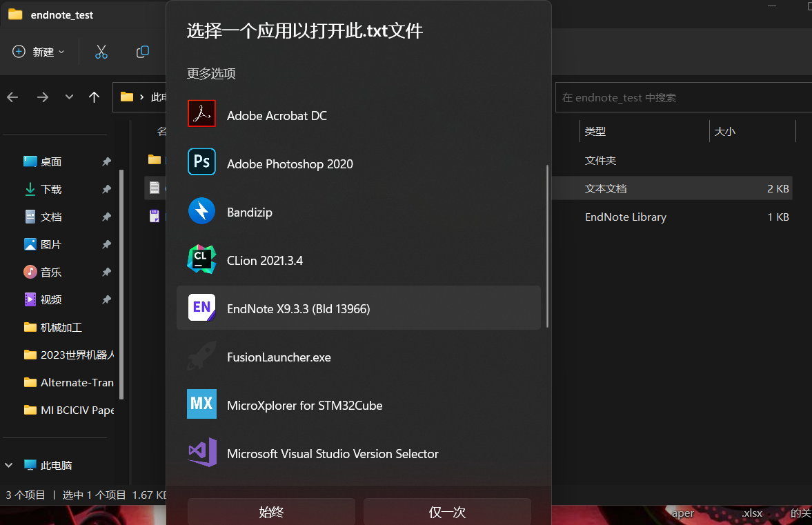Open recent locations chevron in Explorer navigation
This screenshot has width=812, height=525.
coord(69,97)
